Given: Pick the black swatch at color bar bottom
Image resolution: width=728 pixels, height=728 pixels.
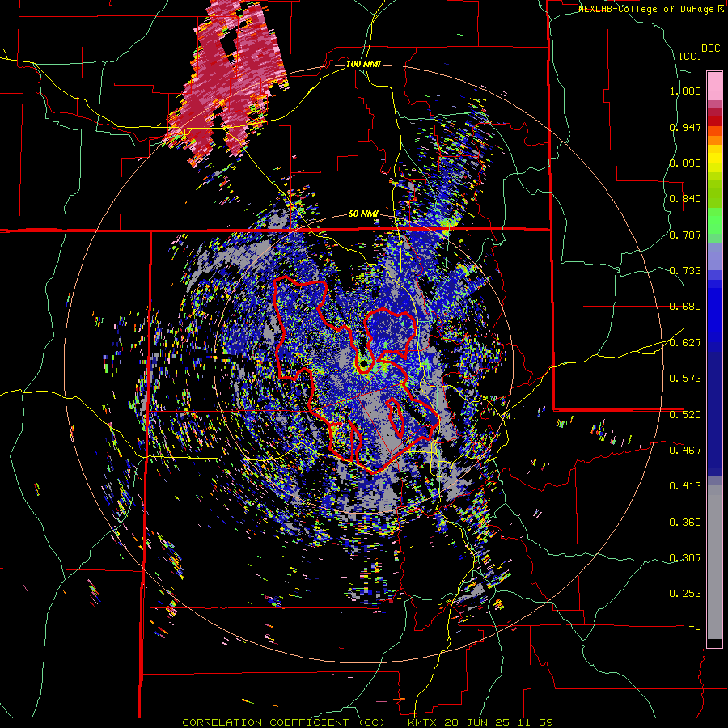Looking at the screenshot, I should 714,643.
